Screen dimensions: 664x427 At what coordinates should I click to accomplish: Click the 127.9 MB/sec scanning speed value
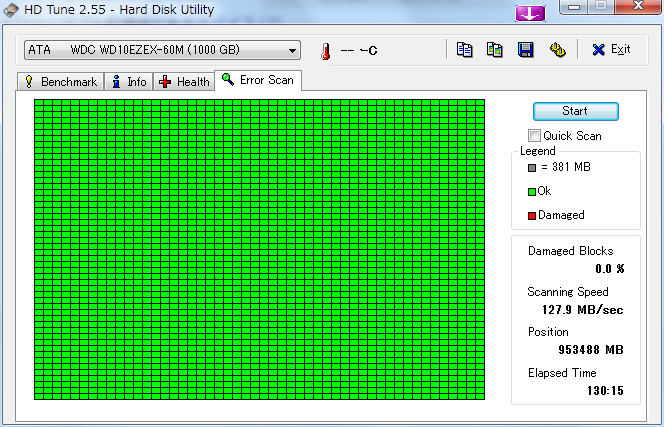tap(582, 310)
